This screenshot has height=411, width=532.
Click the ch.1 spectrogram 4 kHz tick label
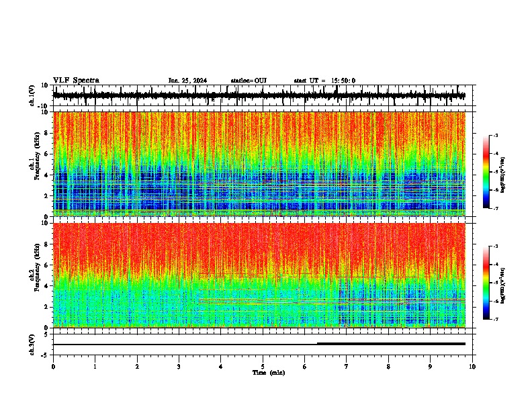tap(46, 175)
